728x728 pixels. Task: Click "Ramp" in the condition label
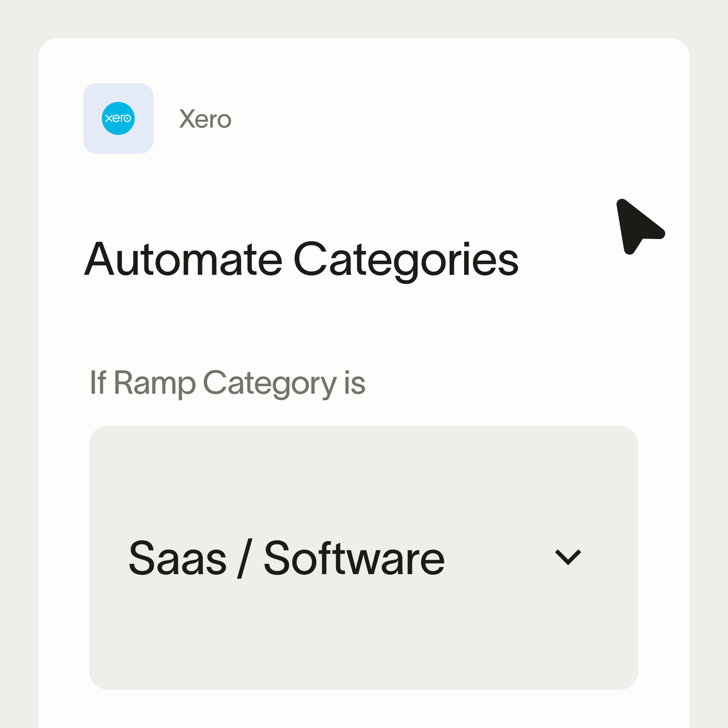point(155,383)
